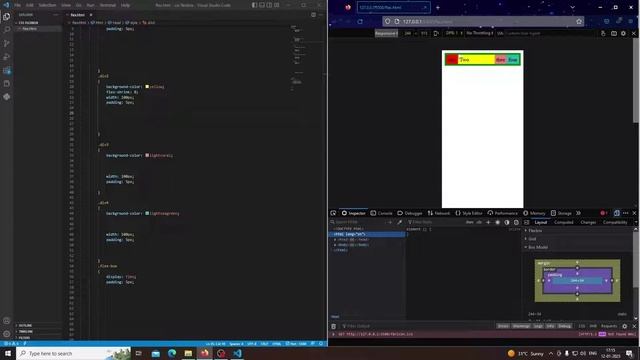Screen dimensions: 640x360
Task: Switch to VS Code from the taskbar
Action: [237, 353]
